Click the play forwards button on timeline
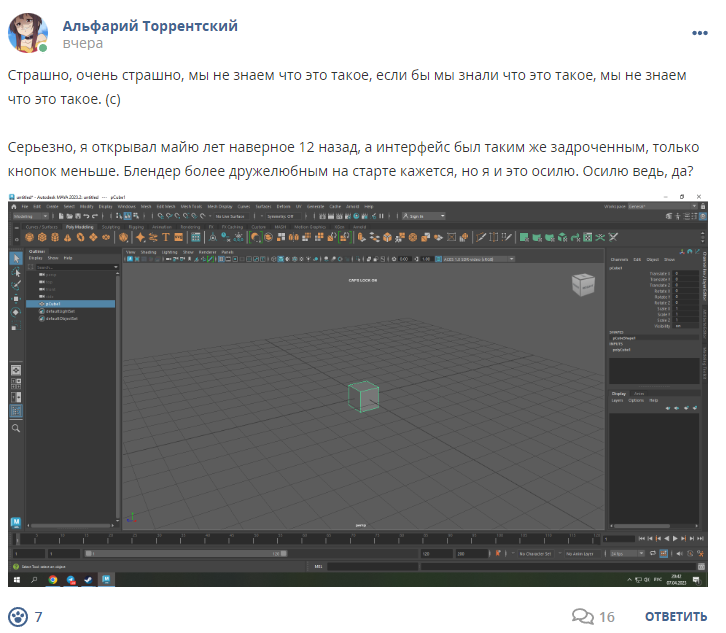The image size is (726, 633). click(x=675, y=539)
